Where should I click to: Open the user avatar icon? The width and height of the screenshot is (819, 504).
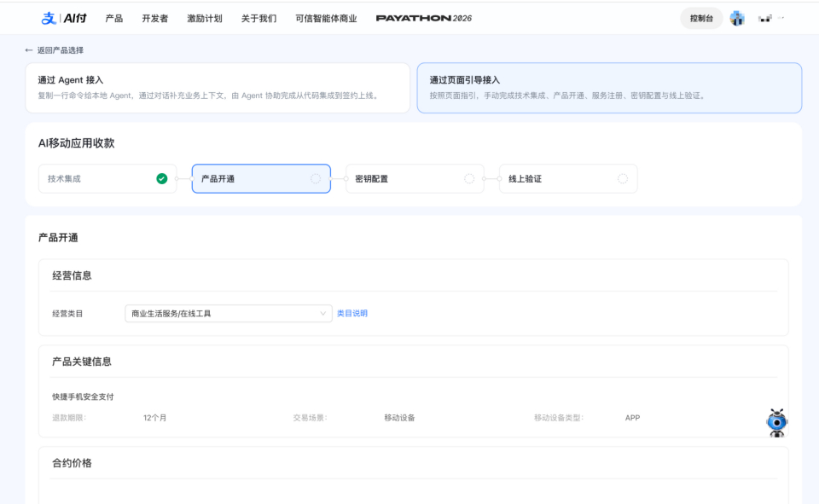pos(737,18)
